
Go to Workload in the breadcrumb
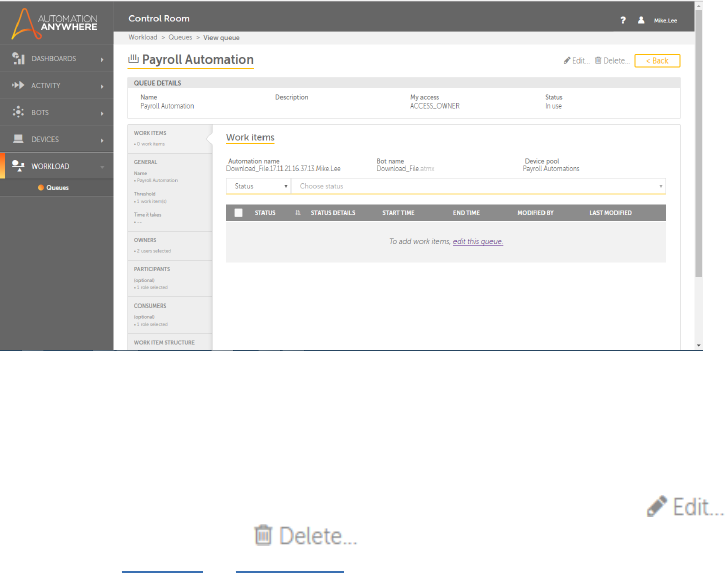pyautogui.click(x=143, y=37)
